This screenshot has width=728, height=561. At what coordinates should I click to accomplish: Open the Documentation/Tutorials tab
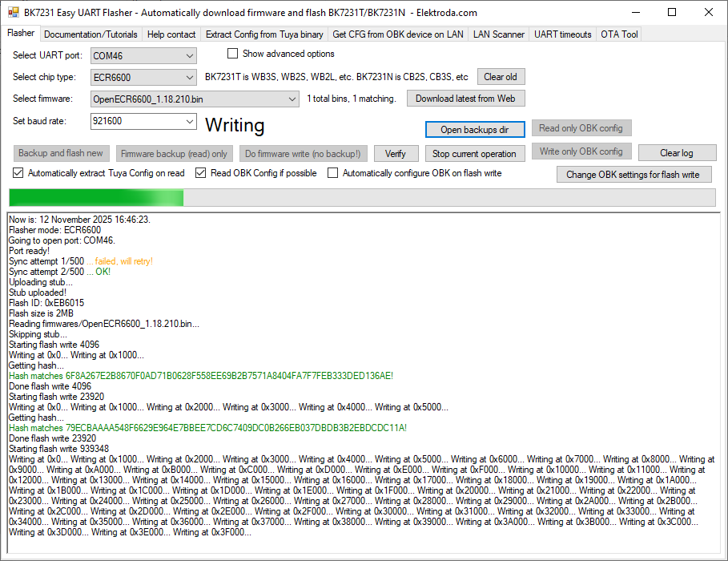(90, 34)
